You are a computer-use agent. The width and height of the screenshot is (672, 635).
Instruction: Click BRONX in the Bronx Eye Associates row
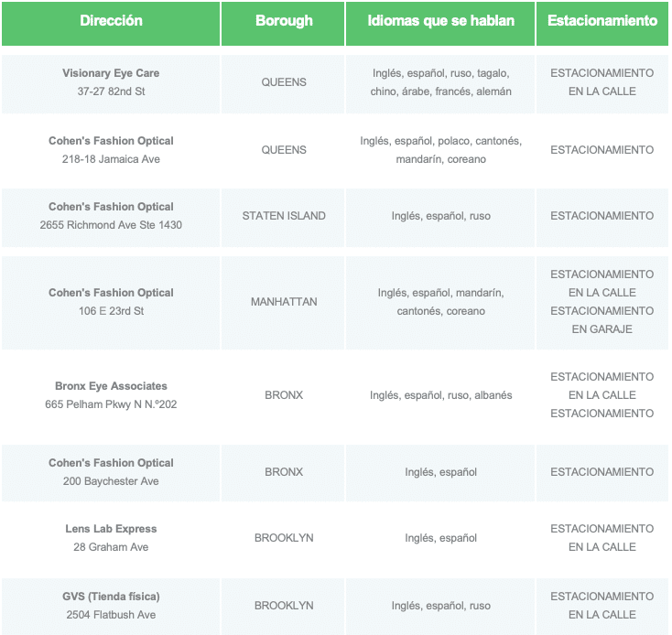tap(284, 395)
